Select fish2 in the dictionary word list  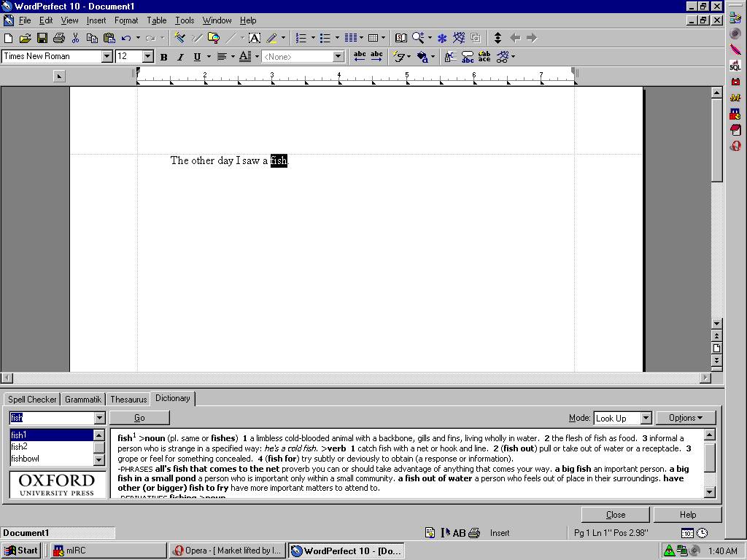[52, 447]
